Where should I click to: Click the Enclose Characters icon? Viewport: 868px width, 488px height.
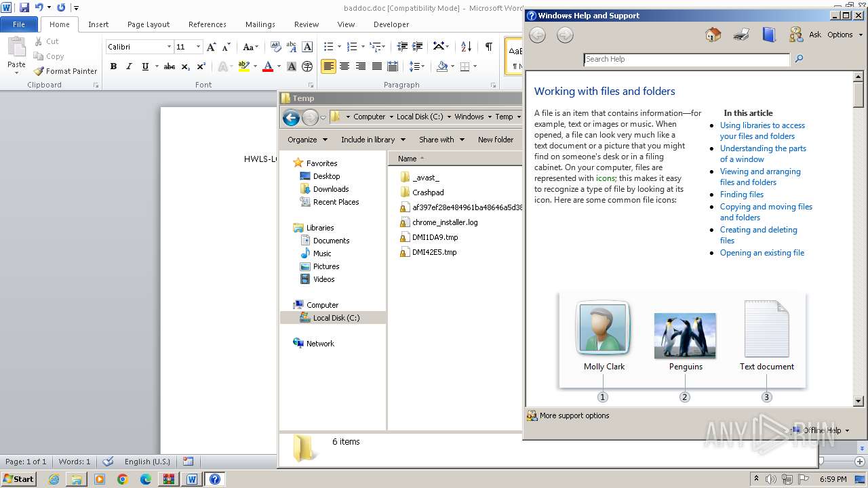[x=307, y=66]
